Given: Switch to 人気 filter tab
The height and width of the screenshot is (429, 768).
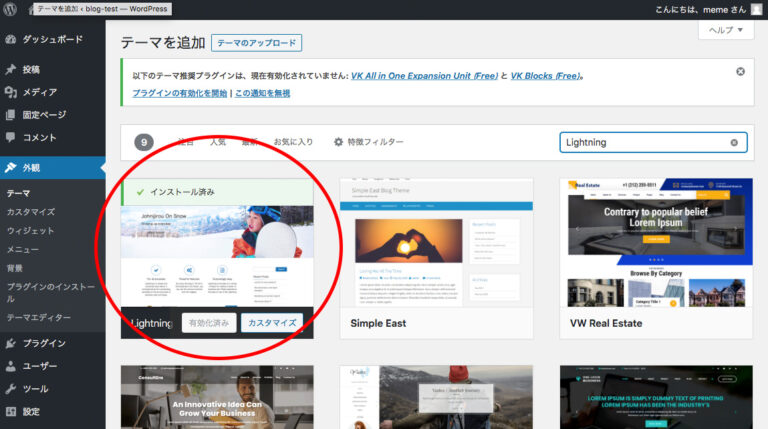Looking at the screenshot, I should click(218, 142).
